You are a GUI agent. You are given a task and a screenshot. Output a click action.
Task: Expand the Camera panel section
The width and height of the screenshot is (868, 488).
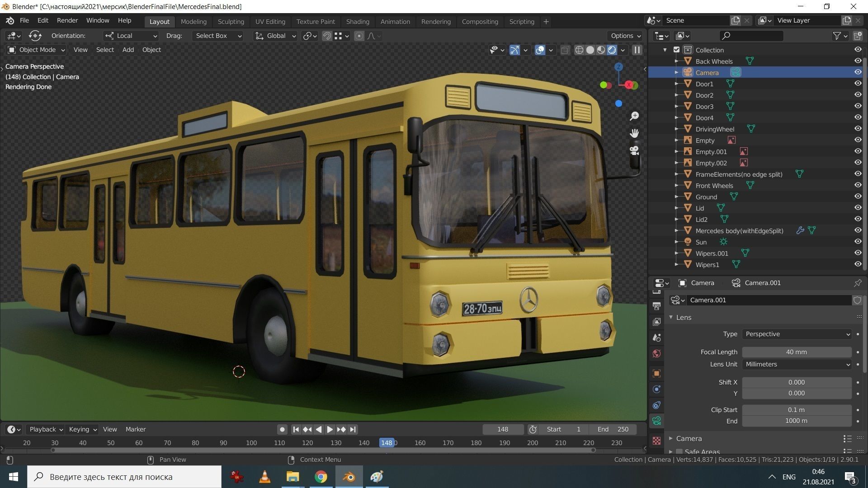pos(689,438)
